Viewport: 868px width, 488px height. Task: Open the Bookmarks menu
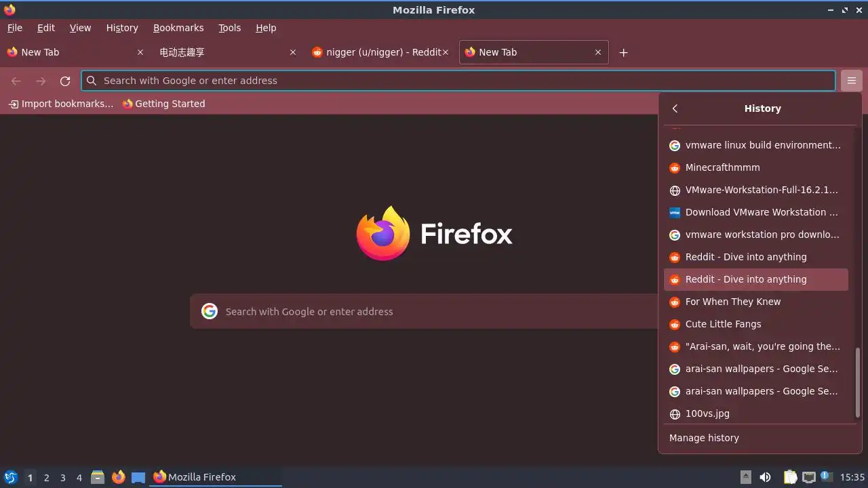(178, 28)
